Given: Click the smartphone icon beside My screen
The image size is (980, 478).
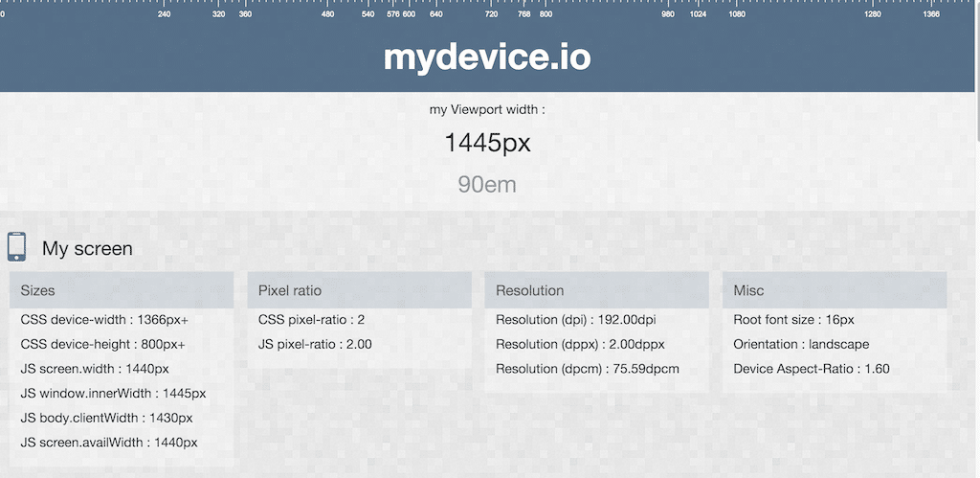Looking at the screenshot, I should (16, 246).
